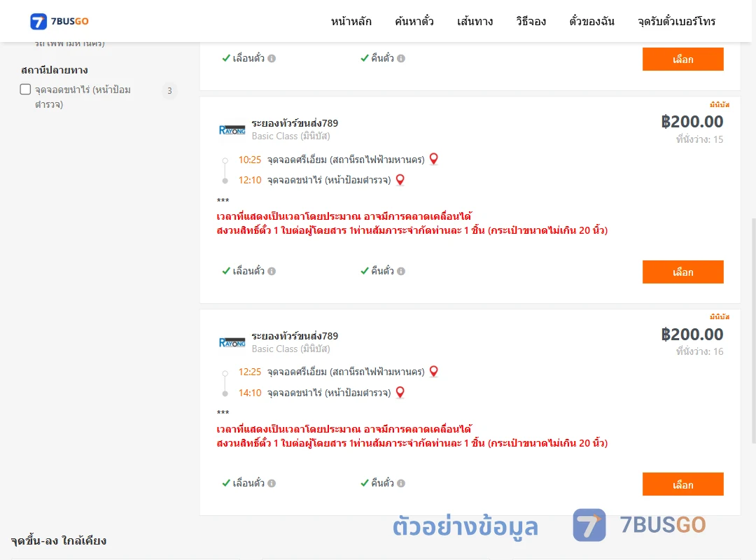Screen dimensions: 756x560
Task: Open the ค้นหาตั๋ว menu item
Action: [x=414, y=21]
